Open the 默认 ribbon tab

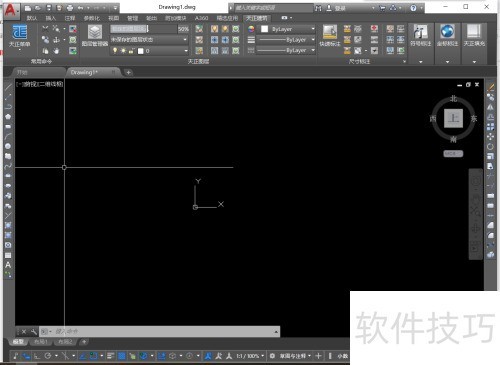[32, 18]
